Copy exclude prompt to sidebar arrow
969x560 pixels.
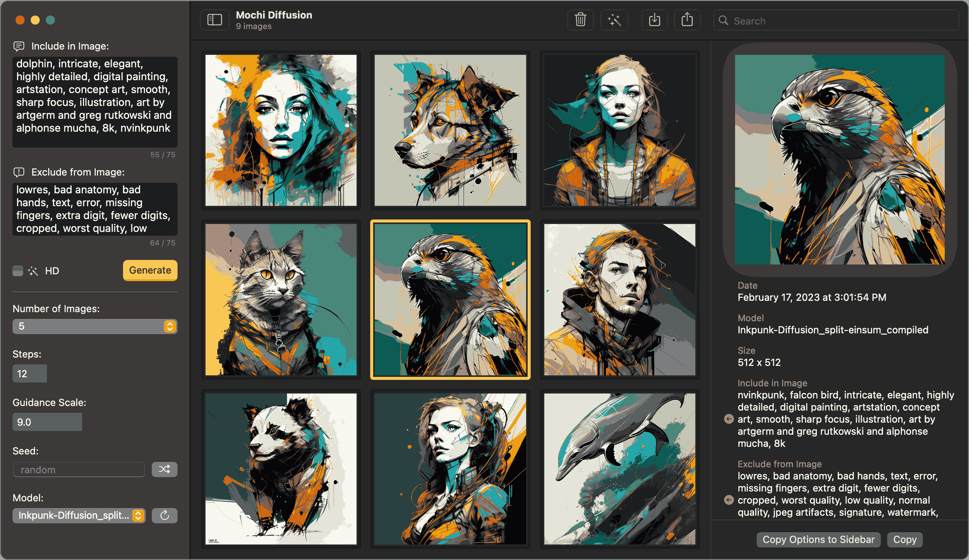click(729, 500)
